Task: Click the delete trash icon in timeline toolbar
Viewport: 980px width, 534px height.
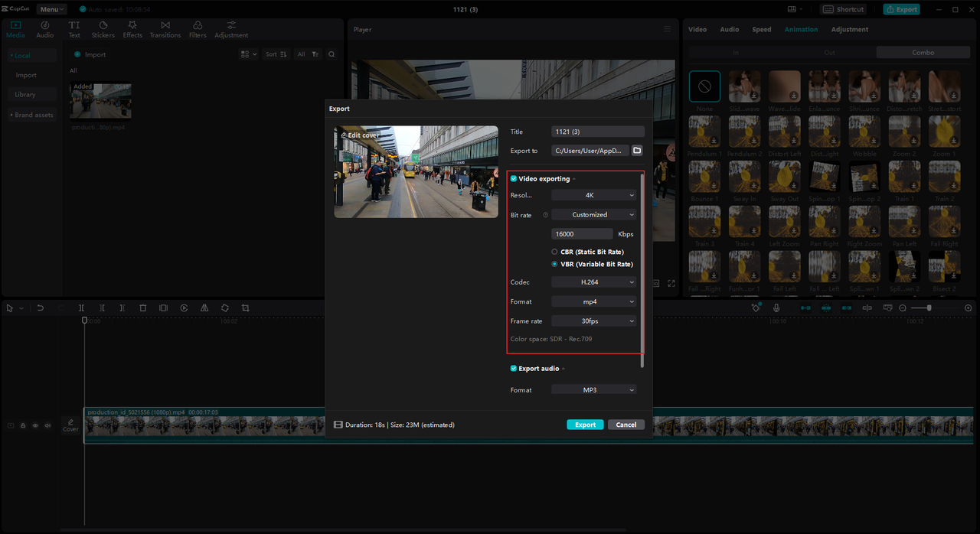Action: (x=143, y=308)
